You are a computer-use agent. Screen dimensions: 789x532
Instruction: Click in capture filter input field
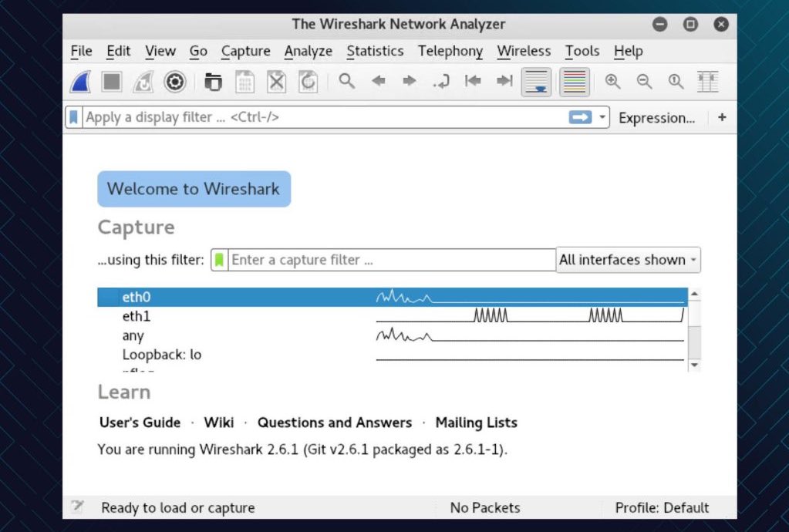click(392, 260)
